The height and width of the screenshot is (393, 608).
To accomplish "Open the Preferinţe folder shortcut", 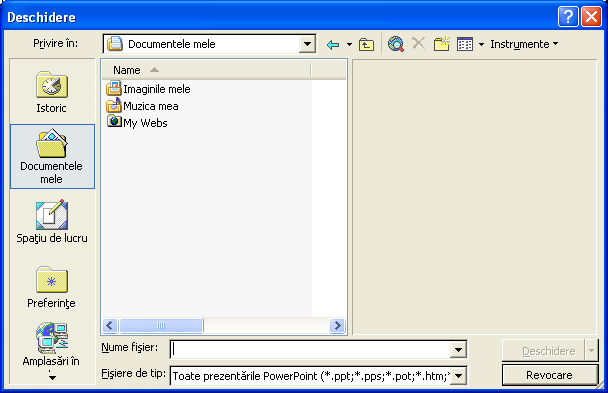I will [52, 287].
